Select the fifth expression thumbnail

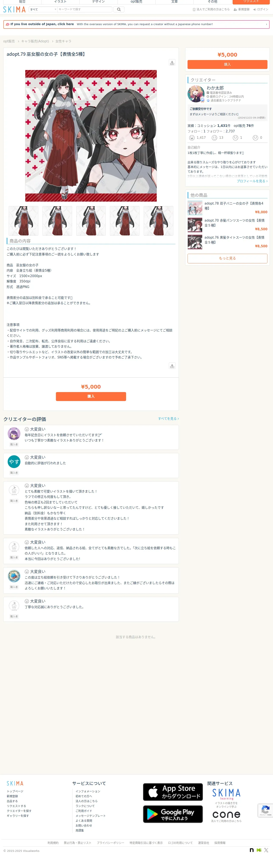[159, 221]
